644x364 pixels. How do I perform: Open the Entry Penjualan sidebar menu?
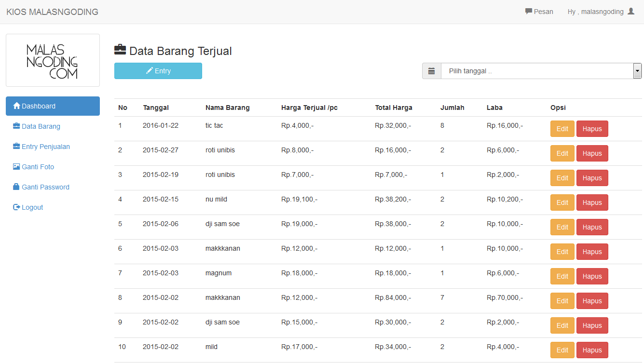pos(46,147)
